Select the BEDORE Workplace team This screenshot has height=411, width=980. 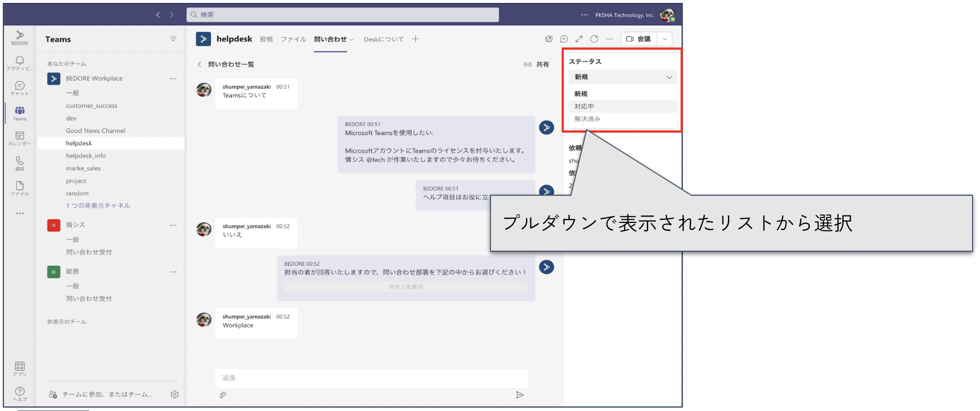(x=94, y=79)
